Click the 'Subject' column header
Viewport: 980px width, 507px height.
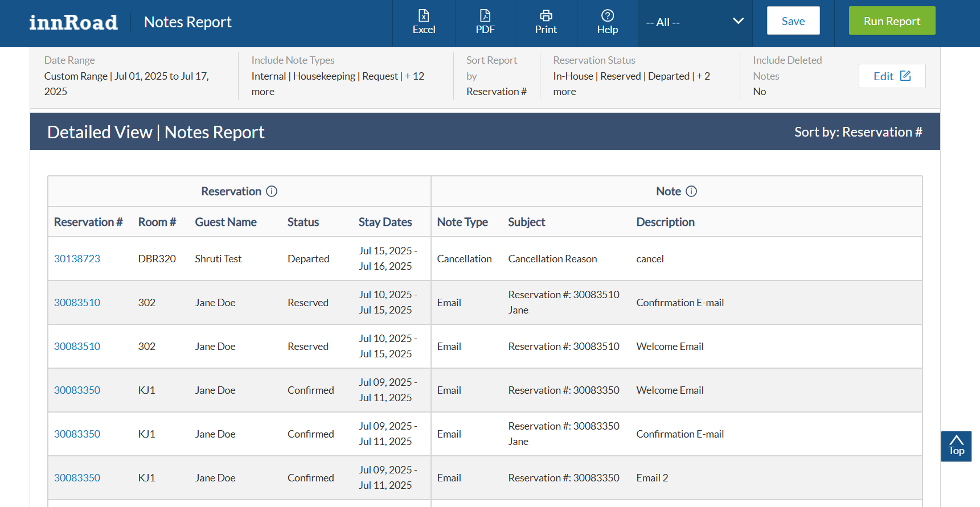[527, 222]
